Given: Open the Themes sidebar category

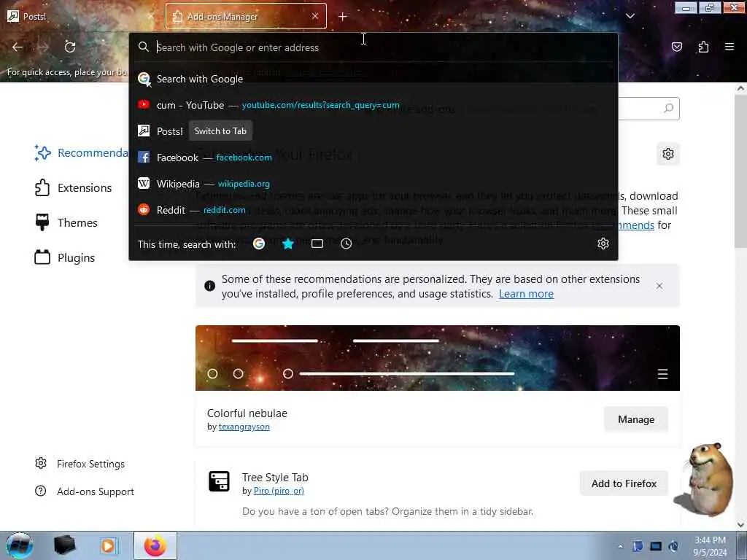Looking at the screenshot, I should tap(66, 222).
